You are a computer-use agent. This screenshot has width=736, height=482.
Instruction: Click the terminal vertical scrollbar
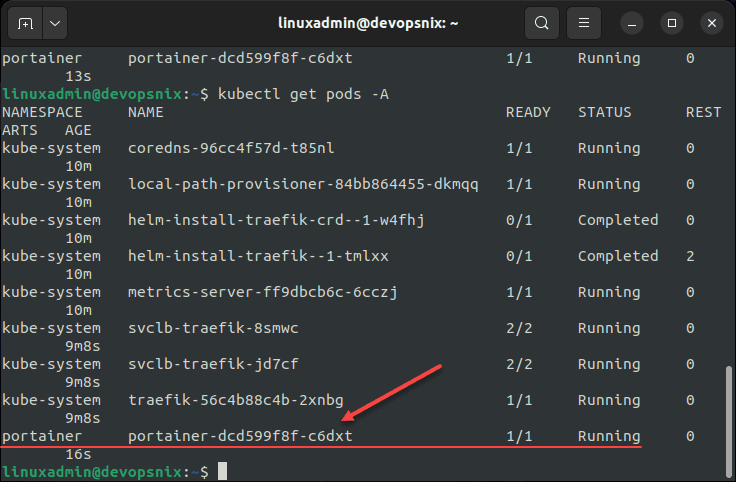(729, 421)
